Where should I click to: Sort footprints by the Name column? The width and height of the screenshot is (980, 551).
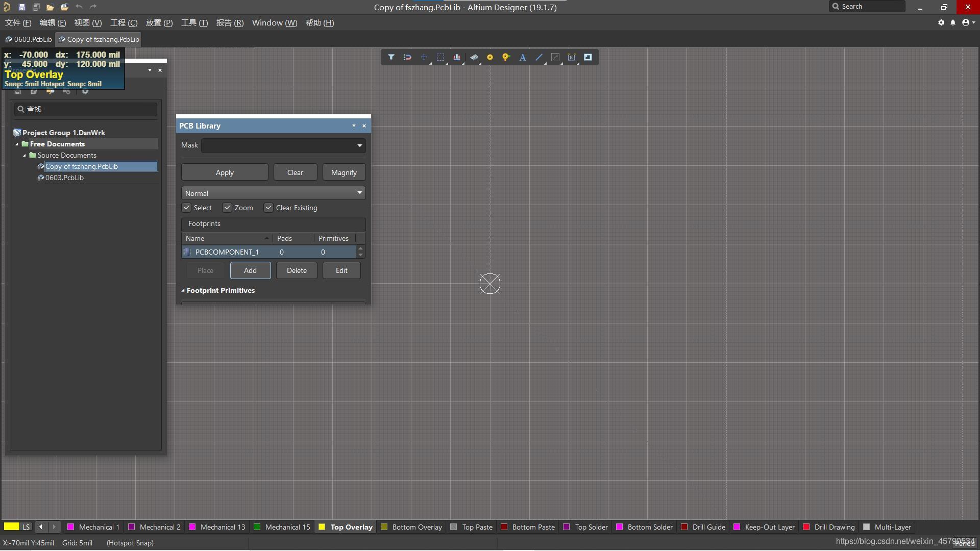(x=227, y=238)
